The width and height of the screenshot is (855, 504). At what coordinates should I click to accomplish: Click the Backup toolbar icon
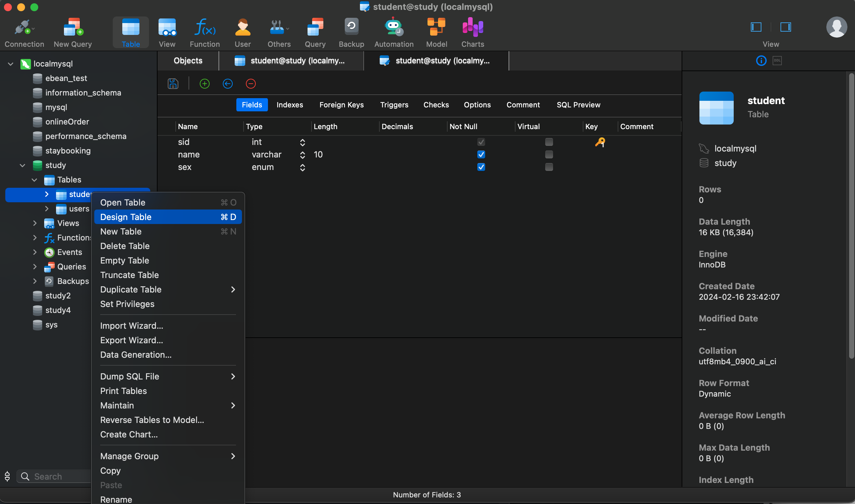(x=351, y=32)
